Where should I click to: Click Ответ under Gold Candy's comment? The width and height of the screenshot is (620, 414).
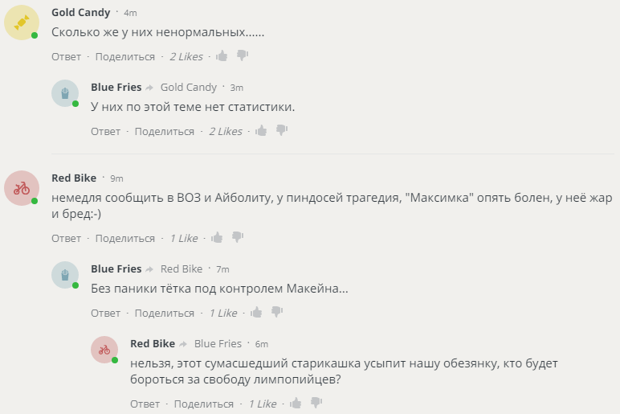66,57
